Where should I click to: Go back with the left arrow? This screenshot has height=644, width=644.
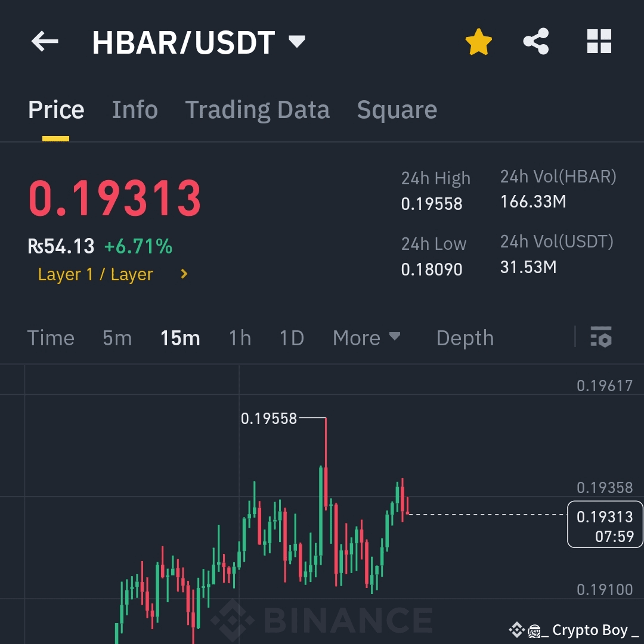[45, 41]
